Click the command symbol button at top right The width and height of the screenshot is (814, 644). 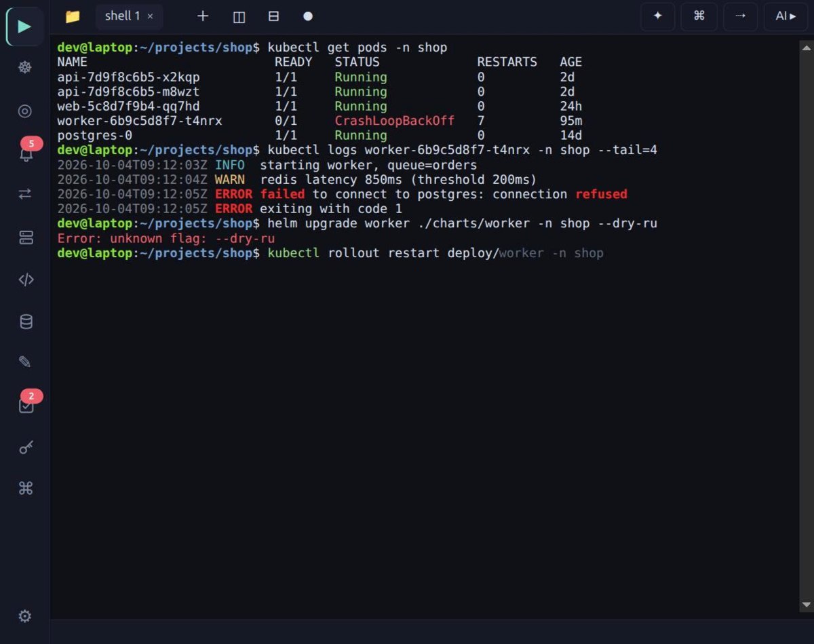(x=699, y=16)
